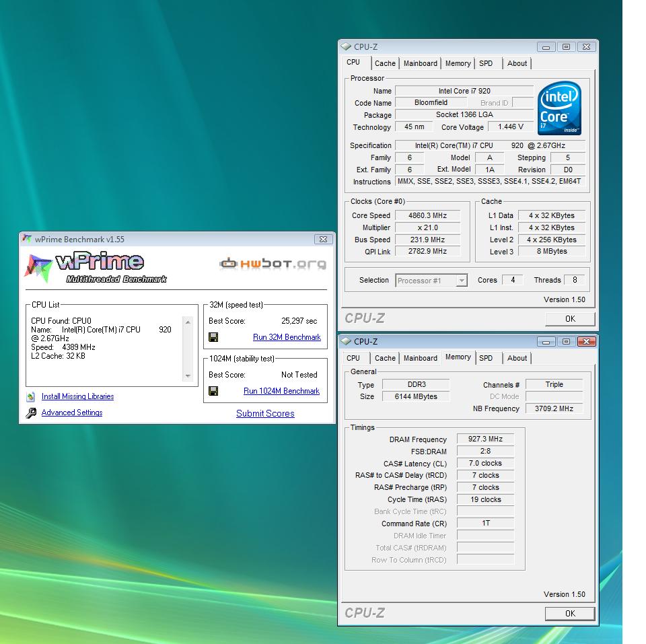646x644 pixels.
Task: Click the Cores count 4 field
Action: pyautogui.click(x=513, y=280)
